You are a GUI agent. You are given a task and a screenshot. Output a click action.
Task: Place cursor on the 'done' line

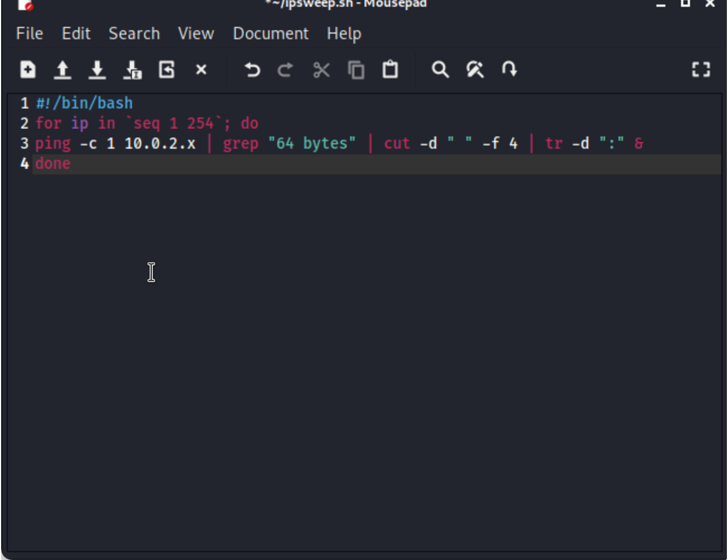pos(53,163)
